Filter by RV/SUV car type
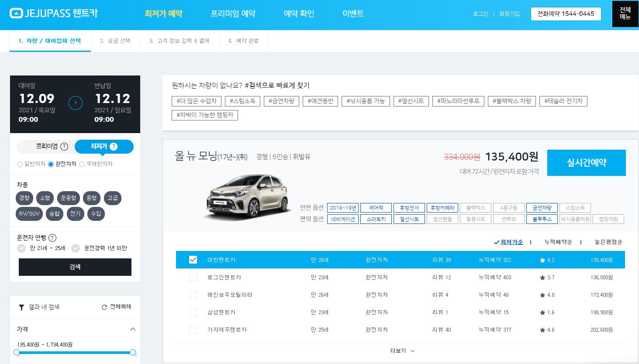Image resolution: width=639 pixels, height=364 pixels. tap(29, 214)
